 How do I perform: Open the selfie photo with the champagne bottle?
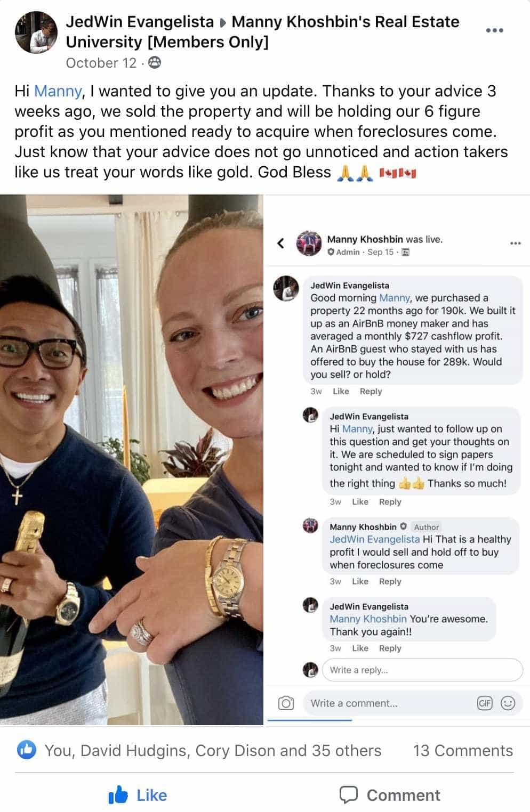tap(132, 460)
